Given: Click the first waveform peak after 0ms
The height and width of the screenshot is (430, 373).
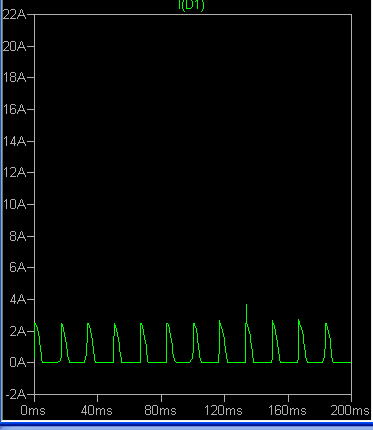Looking at the screenshot, I should coord(62,324).
